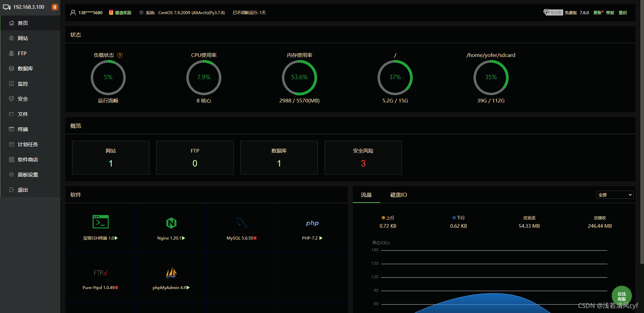The width and height of the screenshot is (644, 313).
Task: Open the 在线客服 online support button
Action: (x=622, y=296)
